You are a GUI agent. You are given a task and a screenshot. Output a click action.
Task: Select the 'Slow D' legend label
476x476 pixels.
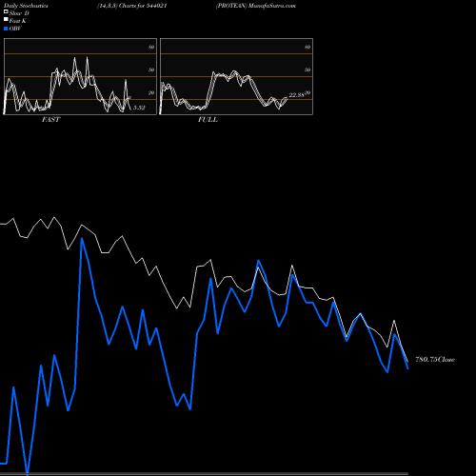(x=19, y=13)
